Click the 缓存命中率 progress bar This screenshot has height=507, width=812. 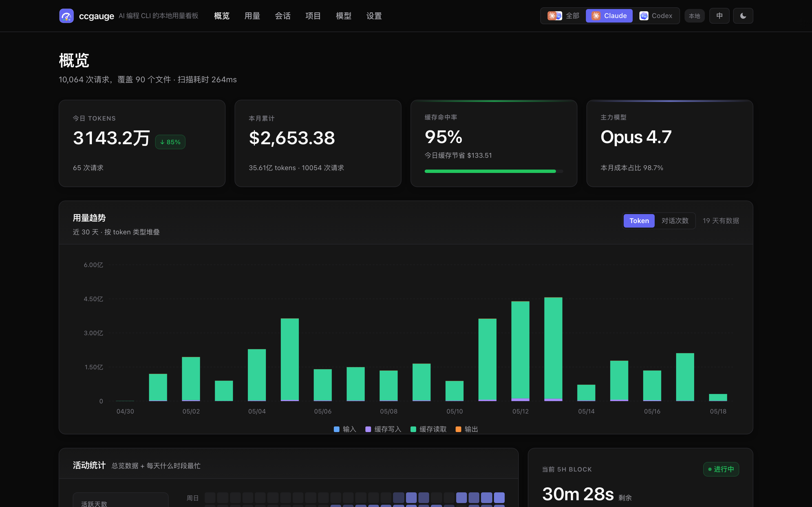494,171
